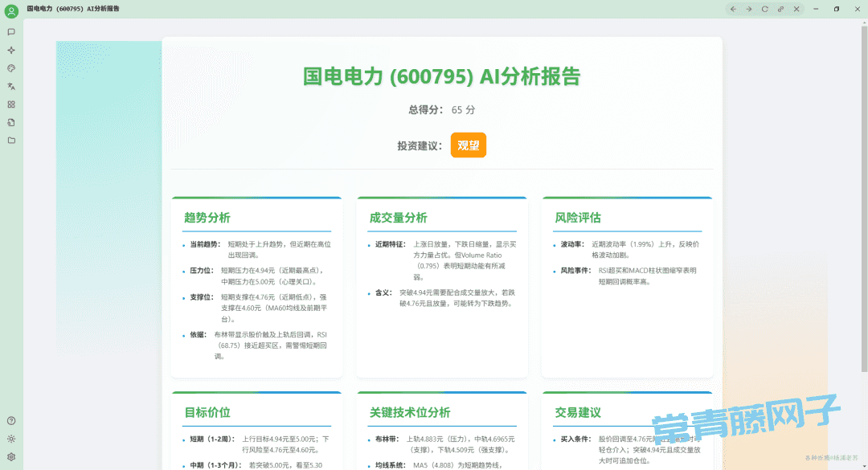The image size is (868, 470).
Task: Click the 依据 bullet label
Action: 199,334
